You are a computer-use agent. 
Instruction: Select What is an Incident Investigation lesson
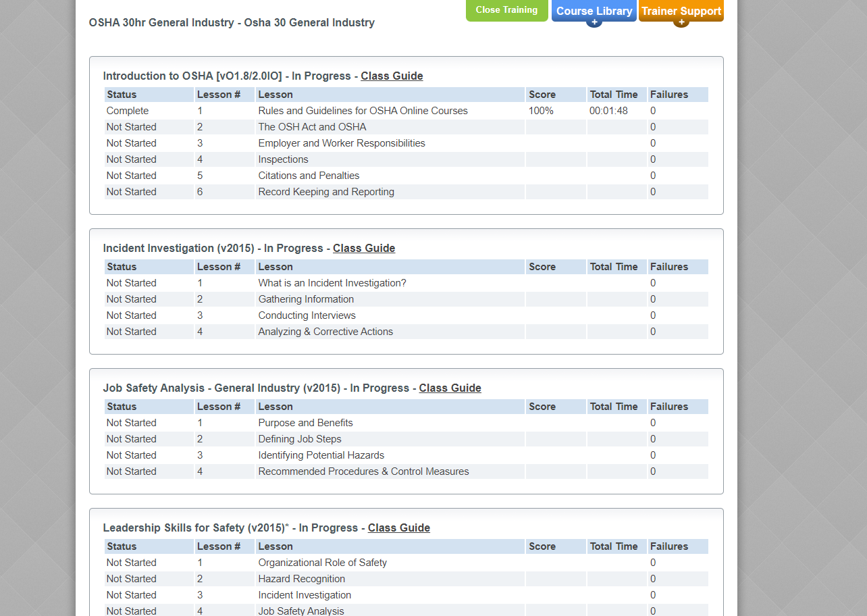coord(332,283)
